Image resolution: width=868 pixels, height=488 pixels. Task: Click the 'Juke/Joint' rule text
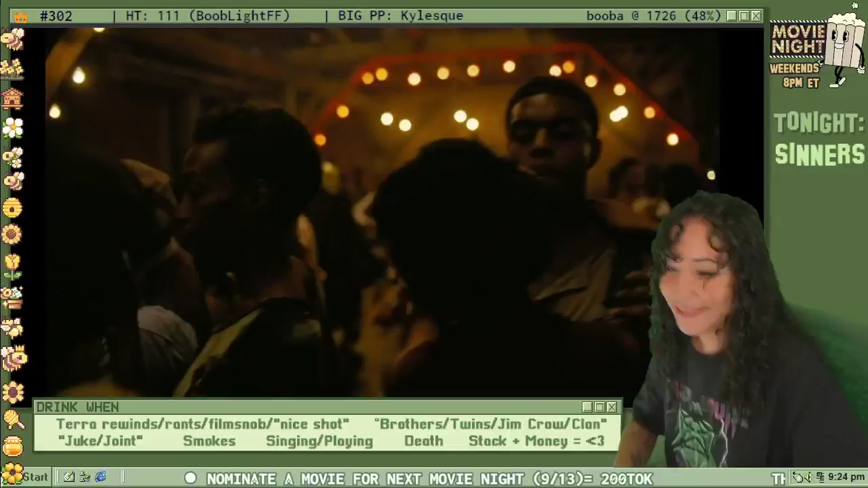point(100,441)
